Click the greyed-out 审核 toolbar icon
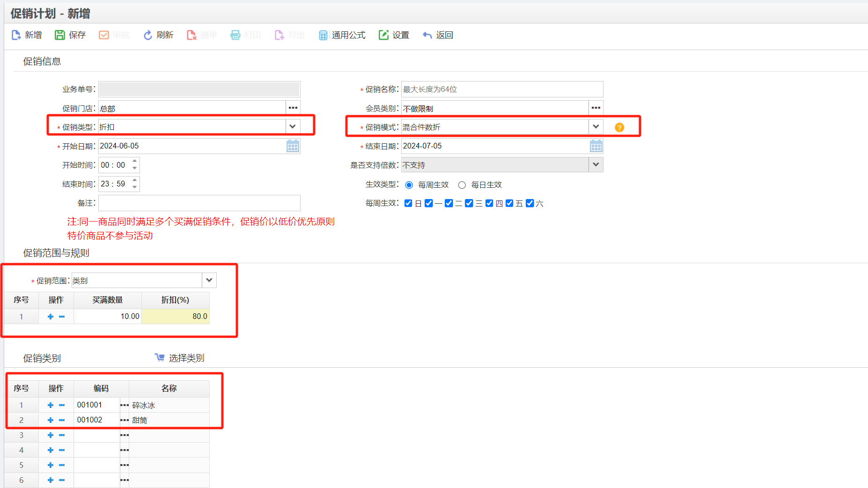The height and width of the screenshot is (488, 868). click(x=104, y=35)
